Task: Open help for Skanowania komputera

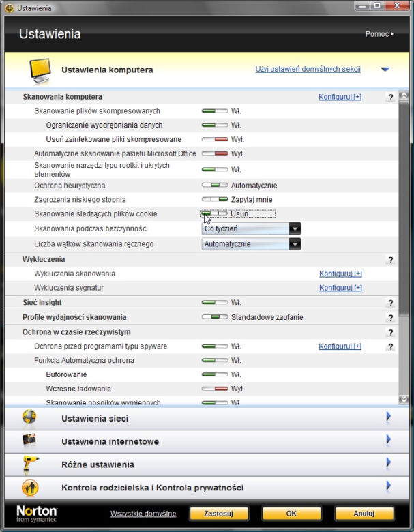Action: point(391,98)
